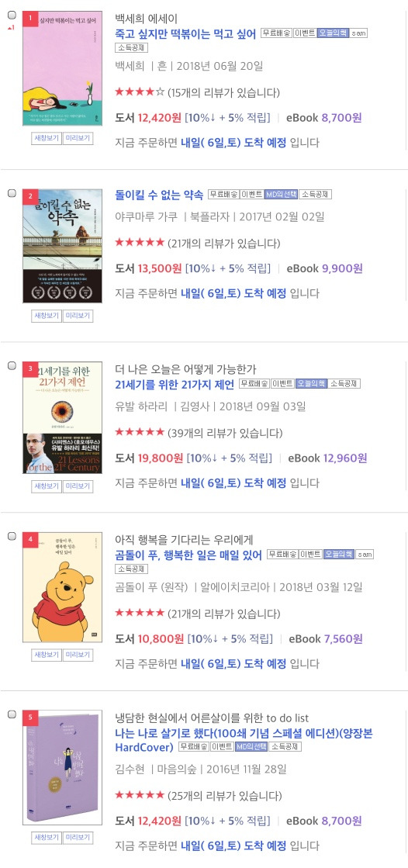Open title link 21세기를 위한 21가지 제언
This screenshot has height=868, width=408.
point(175,384)
